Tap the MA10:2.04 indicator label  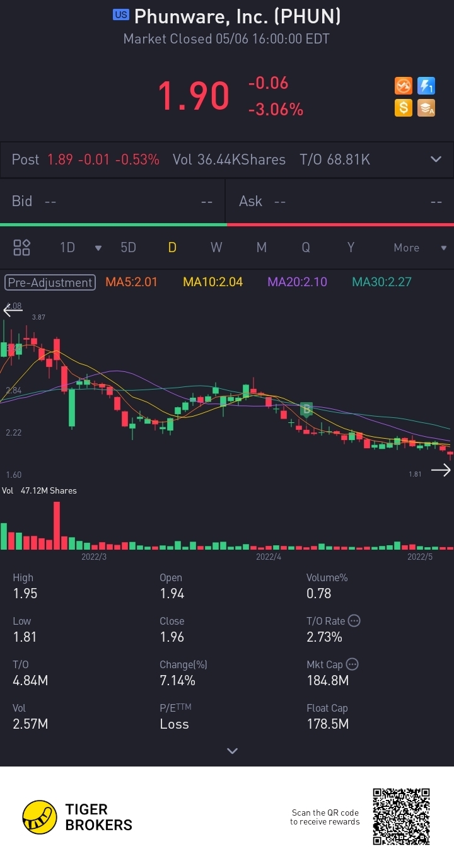point(212,282)
